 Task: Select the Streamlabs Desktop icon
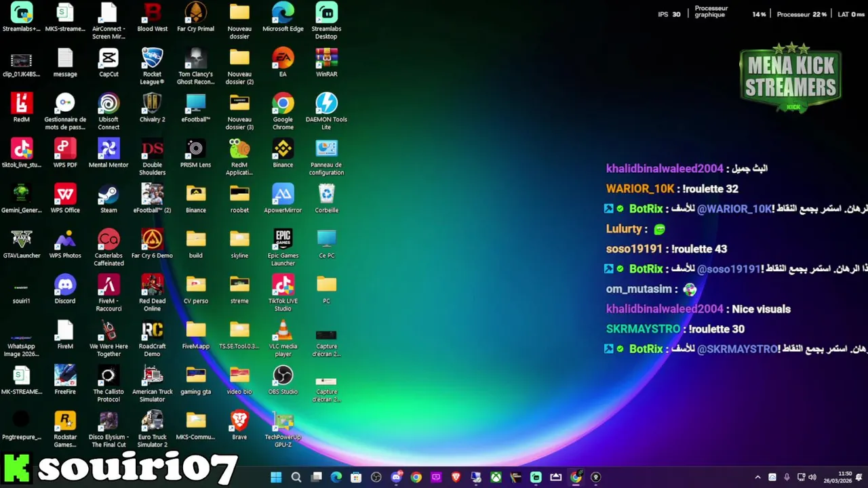click(326, 22)
